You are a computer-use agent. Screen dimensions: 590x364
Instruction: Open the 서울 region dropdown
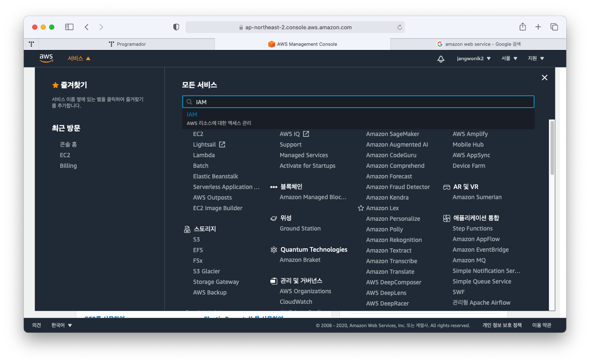click(x=509, y=58)
